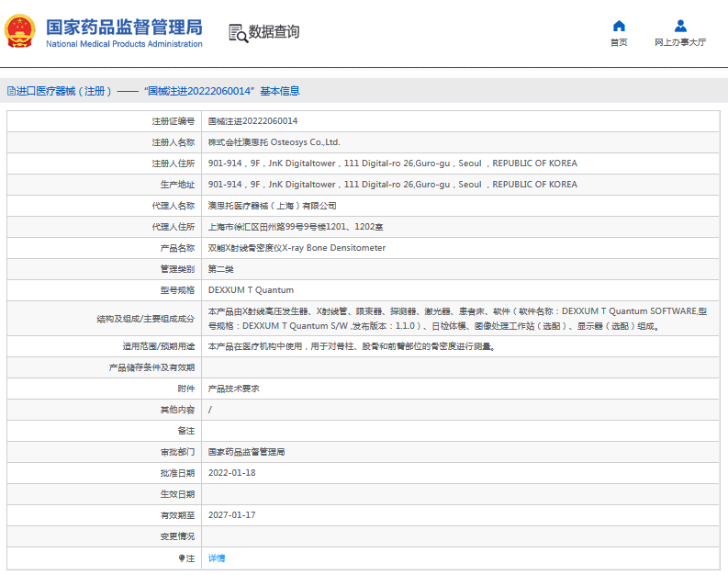Click the 结构及组成 description text

(457, 319)
